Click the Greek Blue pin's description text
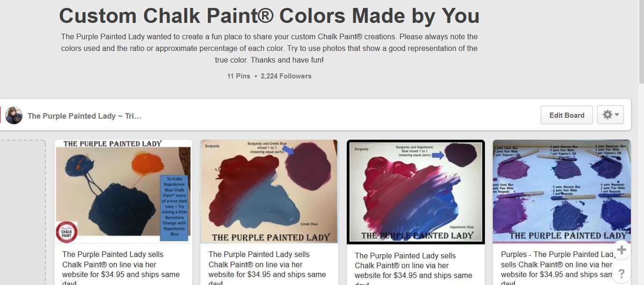 coord(267,268)
